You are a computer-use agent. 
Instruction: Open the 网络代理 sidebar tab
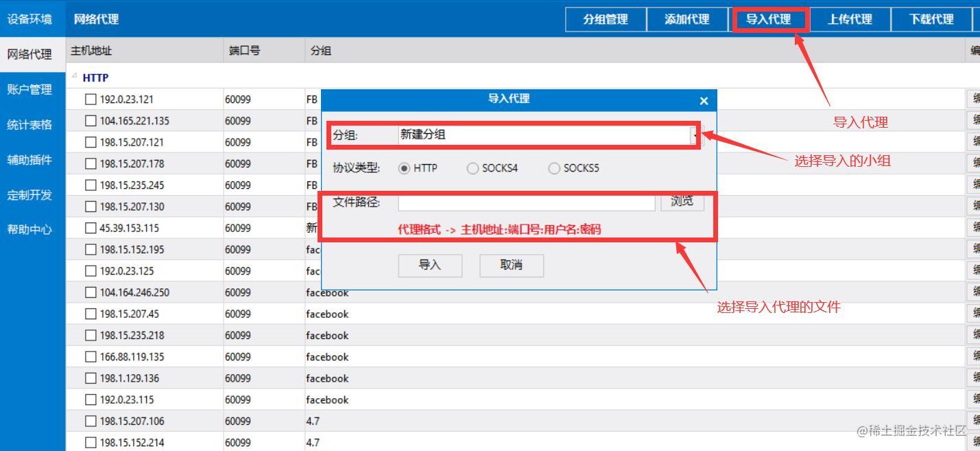29,54
